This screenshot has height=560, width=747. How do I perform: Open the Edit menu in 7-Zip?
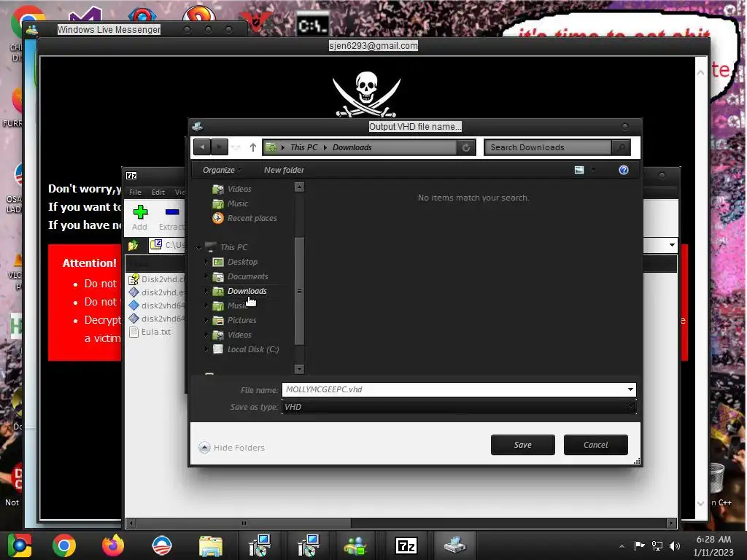point(158,192)
